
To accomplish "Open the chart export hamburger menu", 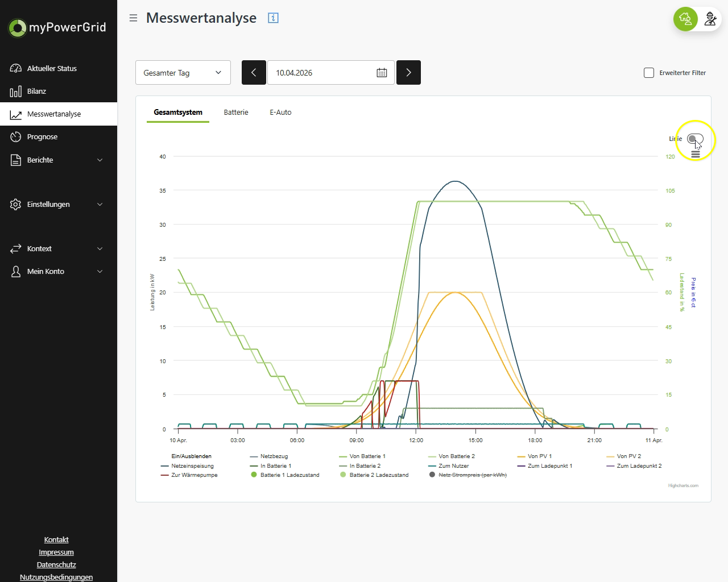I will click(695, 154).
